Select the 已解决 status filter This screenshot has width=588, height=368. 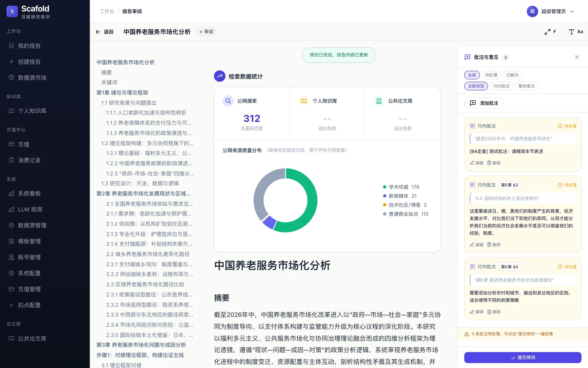pos(512,75)
